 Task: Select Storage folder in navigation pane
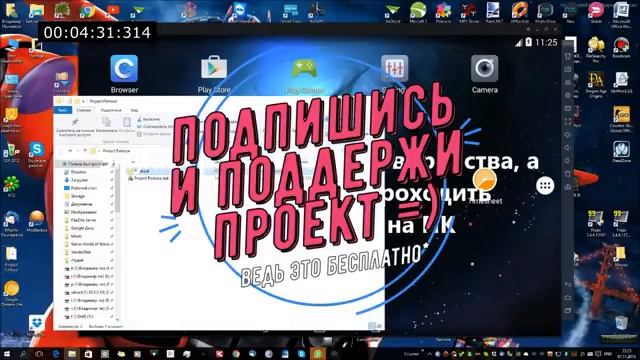78,196
